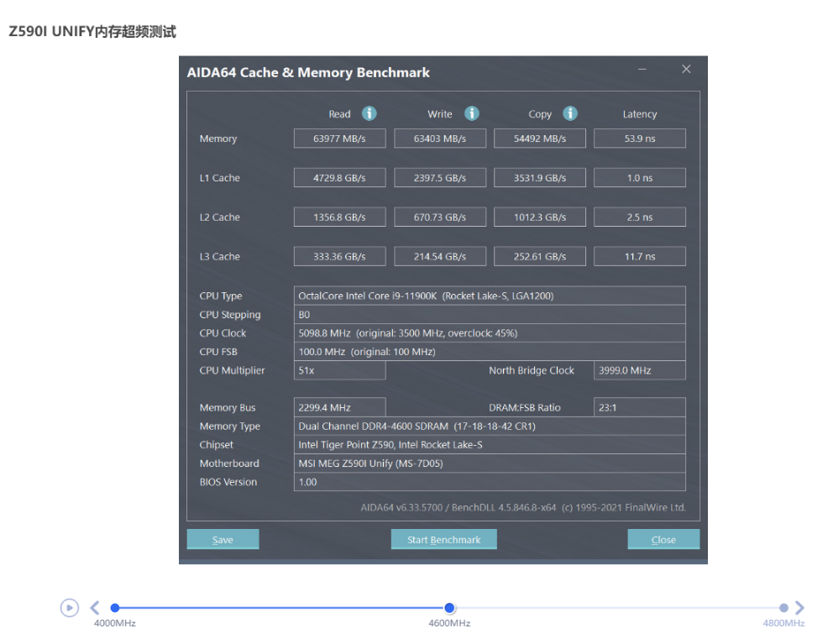Click the CPU Type label
This screenshot has height=644, width=828.
click(221, 296)
